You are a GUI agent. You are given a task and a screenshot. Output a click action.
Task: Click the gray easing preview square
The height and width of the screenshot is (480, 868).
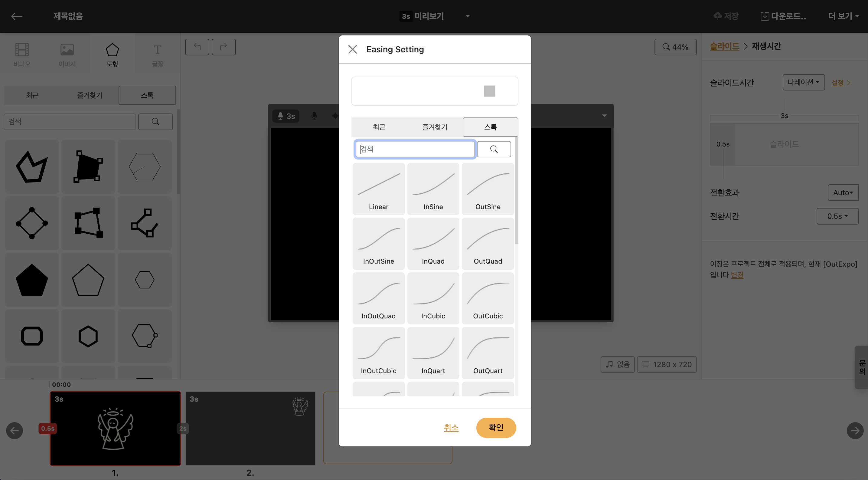pyautogui.click(x=489, y=91)
